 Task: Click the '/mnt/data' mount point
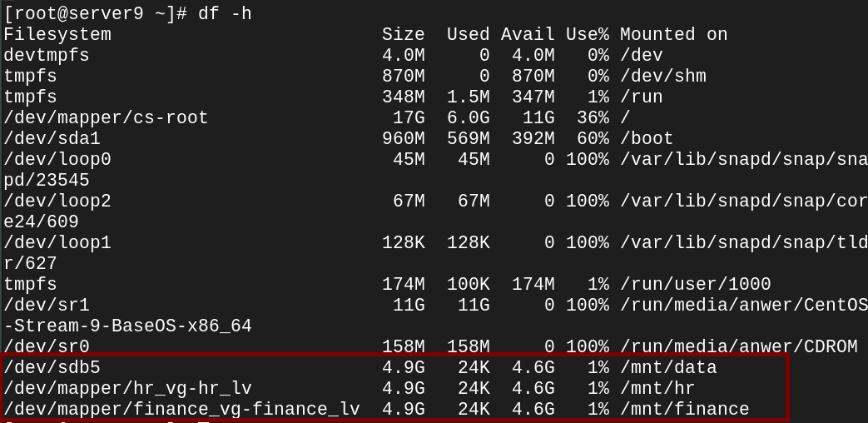click(x=668, y=368)
